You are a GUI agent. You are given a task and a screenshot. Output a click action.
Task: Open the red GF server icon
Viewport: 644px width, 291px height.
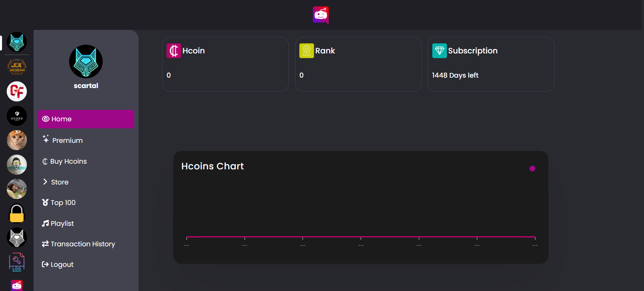[17, 91]
